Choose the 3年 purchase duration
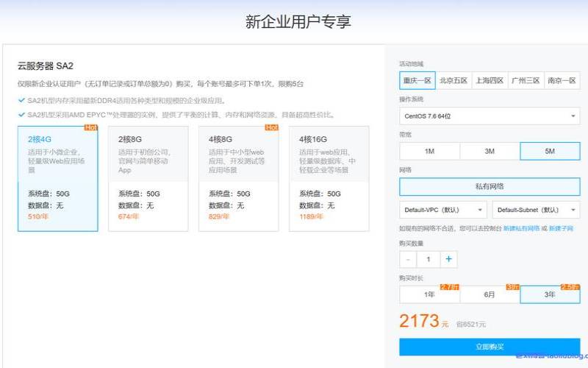The image size is (588, 368). 550,295
